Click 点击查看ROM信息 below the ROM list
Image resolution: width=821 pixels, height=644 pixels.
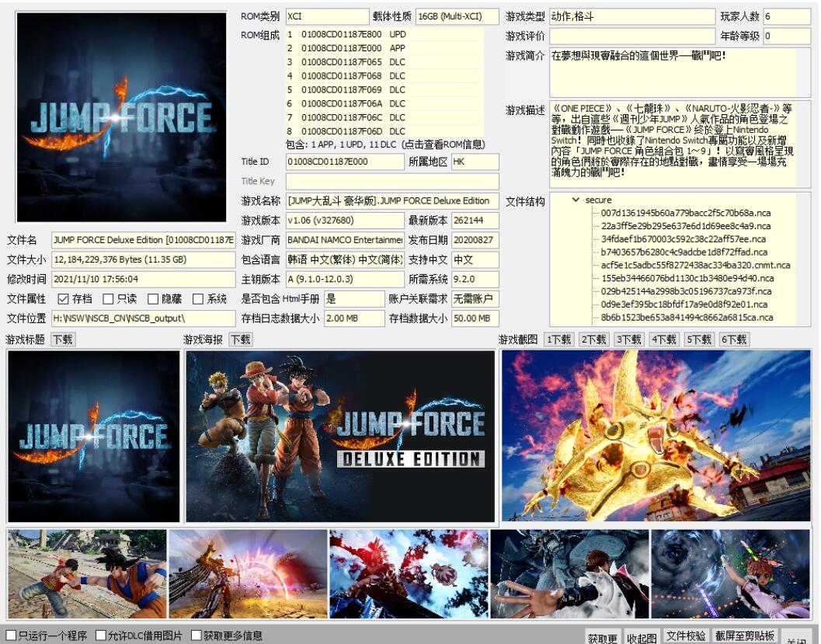point(444,144)
